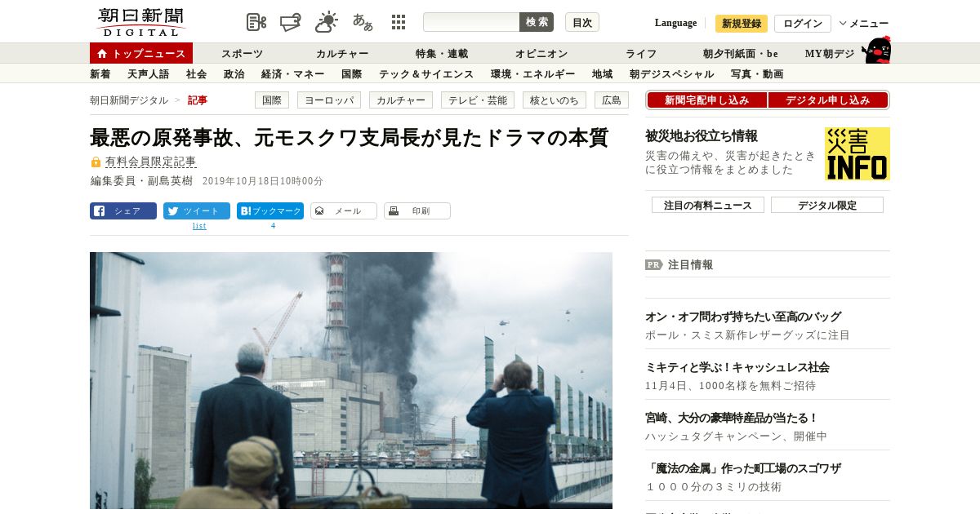Open the カルチャー tab
The image size is (980, 514).
click(x=342, y=54)
